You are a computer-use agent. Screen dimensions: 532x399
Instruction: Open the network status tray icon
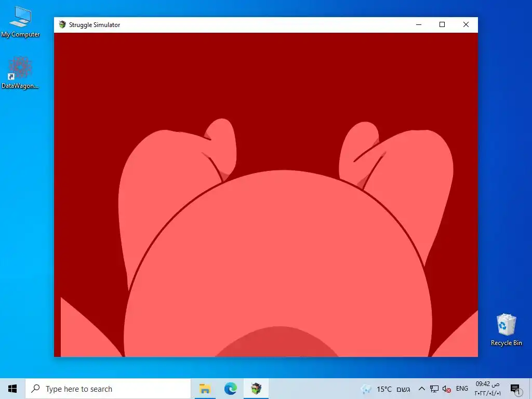click(x=434, y=389)
